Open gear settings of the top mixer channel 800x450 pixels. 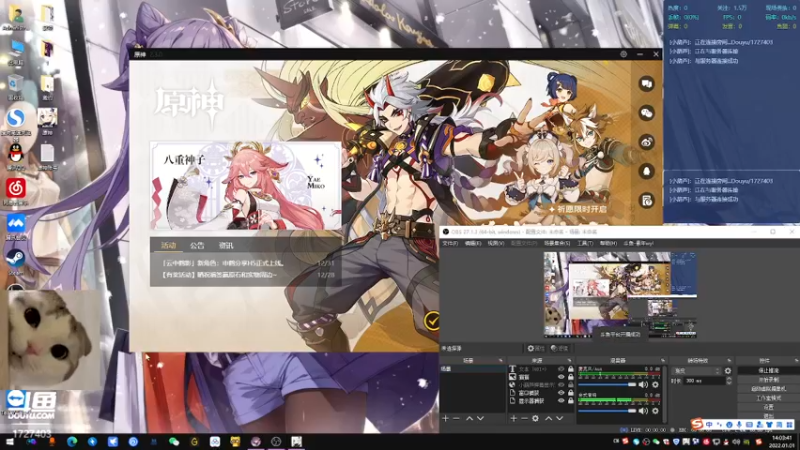pyautogui.click(x=655, y=385)
